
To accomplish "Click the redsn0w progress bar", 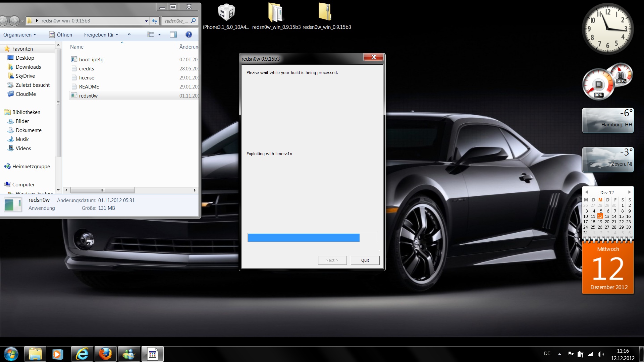I will (x=312, y=238).
